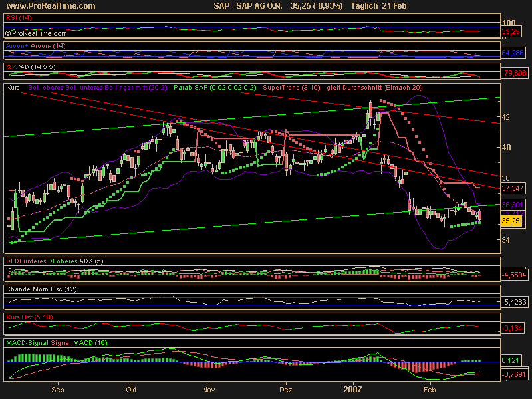Click the gleit Durchschnitt (Einfach 20) legend
The width and height of the screenshot is (532, 399).
[x=374, y=87]
